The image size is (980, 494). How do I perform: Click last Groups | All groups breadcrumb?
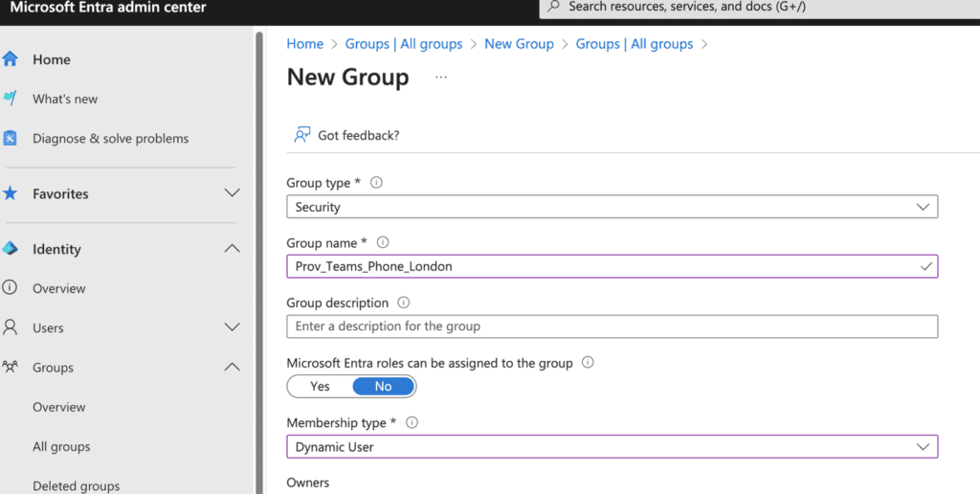[635, 44]
